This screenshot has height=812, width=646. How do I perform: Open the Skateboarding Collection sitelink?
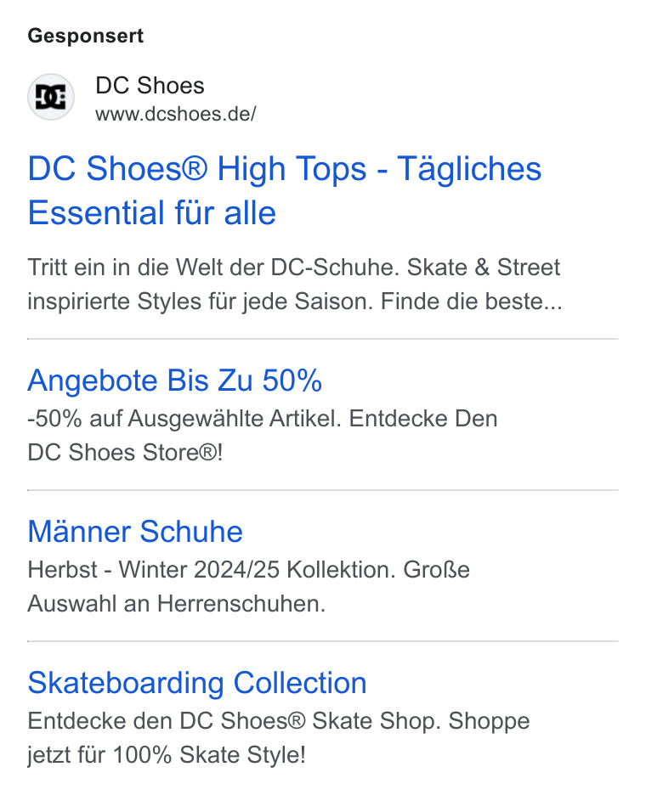click(x=197, y=683)
